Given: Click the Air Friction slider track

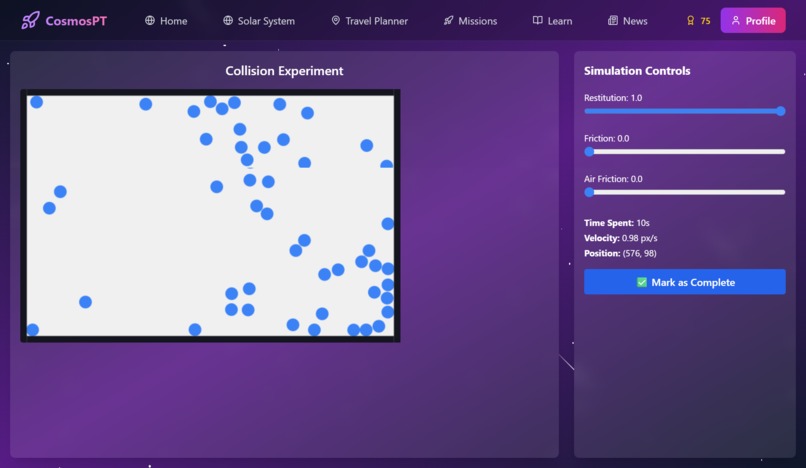Looking at the screenshot, I should coord(685,192).
